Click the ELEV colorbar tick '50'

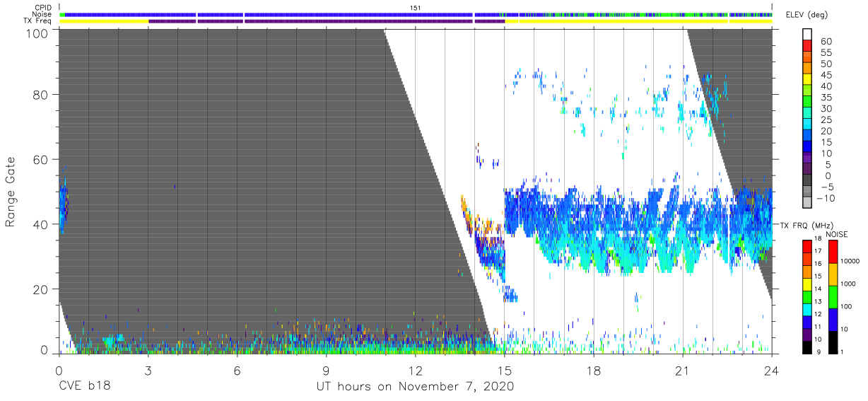826,64
